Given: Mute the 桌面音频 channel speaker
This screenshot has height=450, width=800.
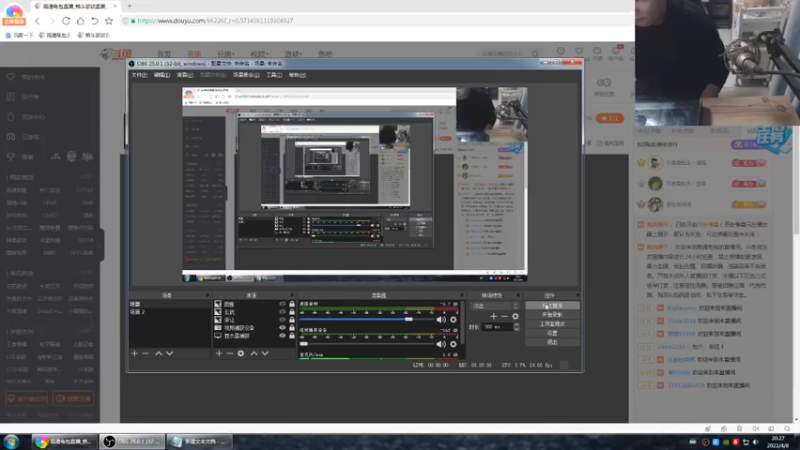Looking at the screenshot, I should pos(441,319).
